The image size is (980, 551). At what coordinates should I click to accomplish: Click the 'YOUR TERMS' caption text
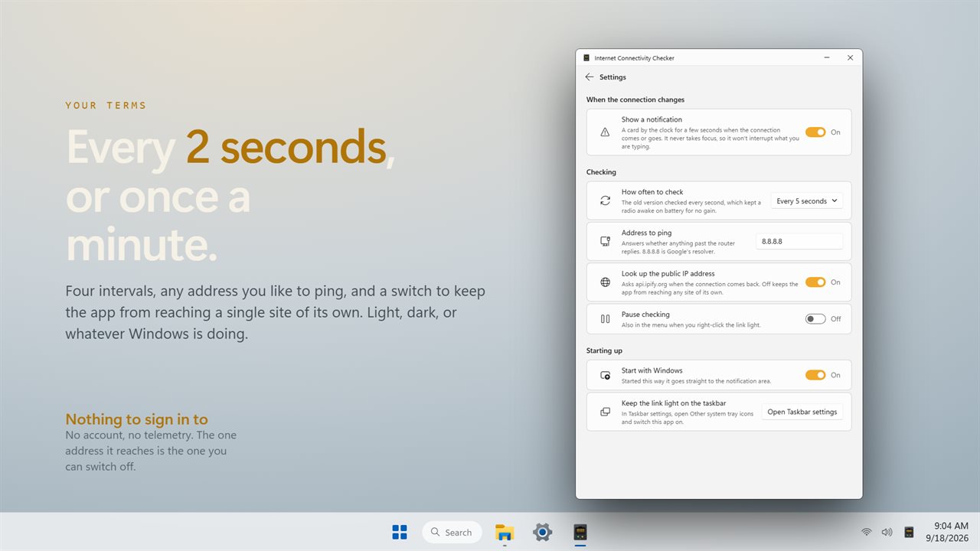[106, 106]
